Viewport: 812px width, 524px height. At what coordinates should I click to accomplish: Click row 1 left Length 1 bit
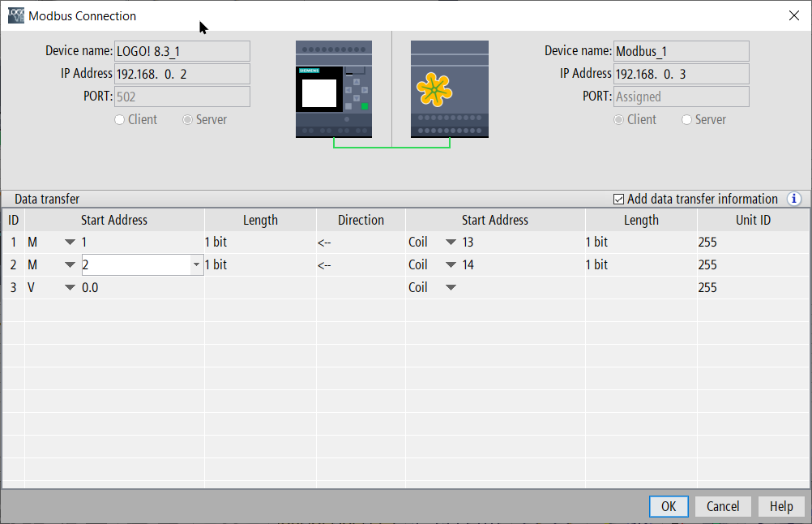point(216,242)
